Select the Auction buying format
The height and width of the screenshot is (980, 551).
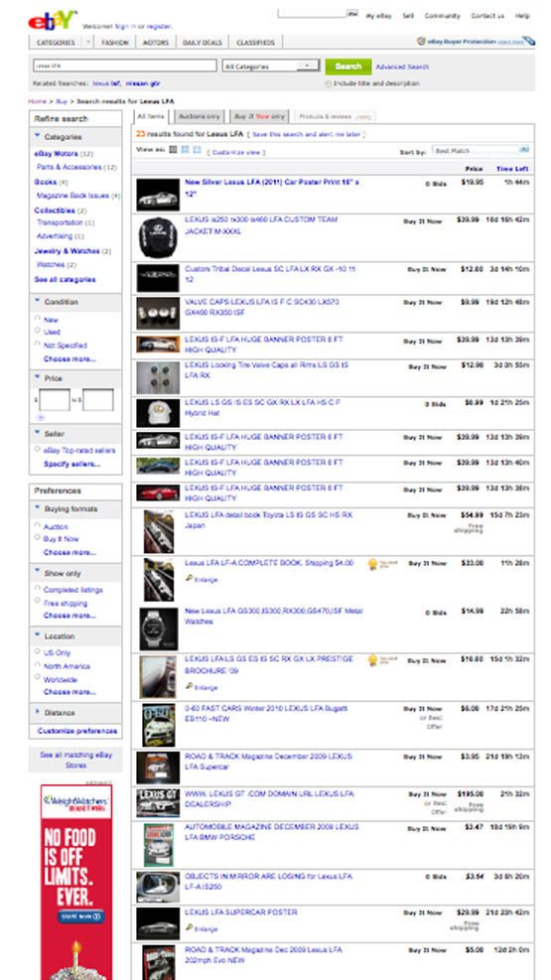(x=38, y=526)
